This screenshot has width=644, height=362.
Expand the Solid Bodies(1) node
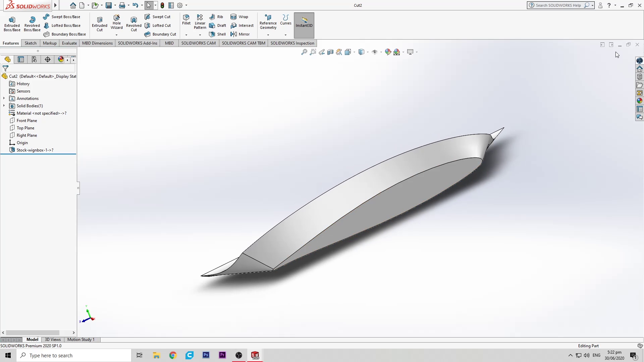(x=4, y=106)
